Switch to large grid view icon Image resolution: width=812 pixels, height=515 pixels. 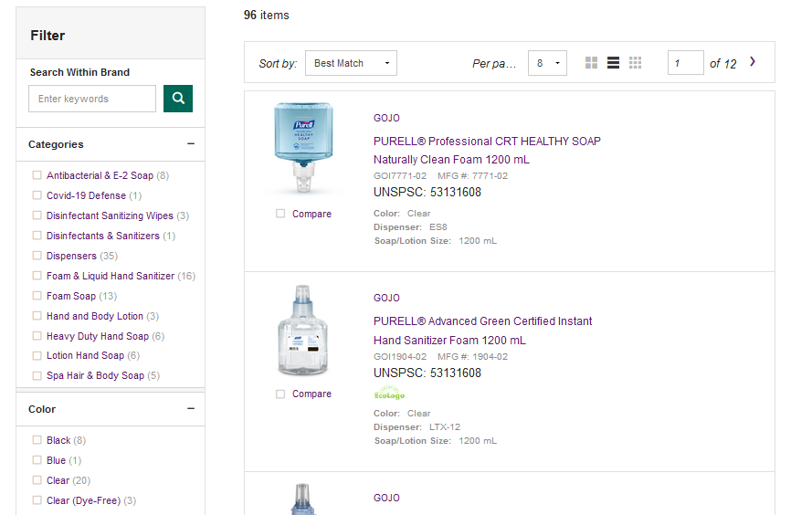pos(591,63)
